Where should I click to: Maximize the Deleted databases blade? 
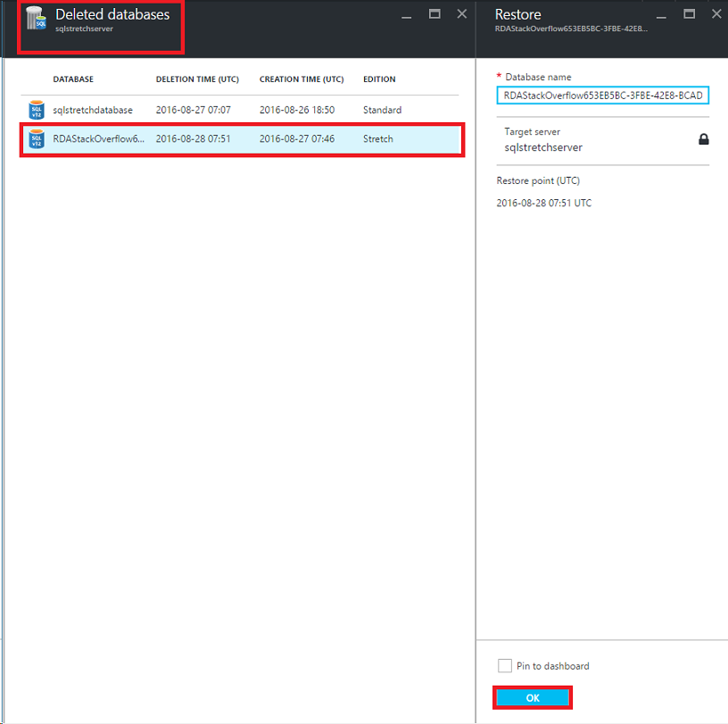(434, 14)
